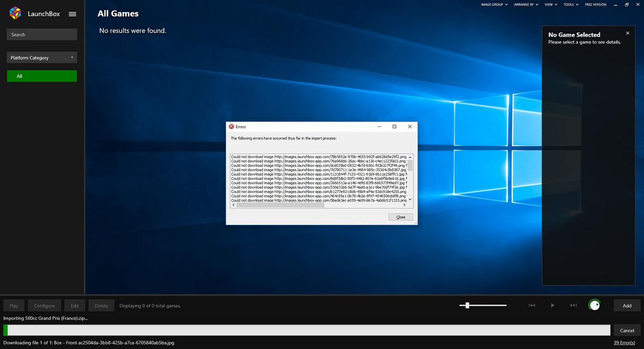
Task: Click the play music control triangle
Action: pos(552,305)
